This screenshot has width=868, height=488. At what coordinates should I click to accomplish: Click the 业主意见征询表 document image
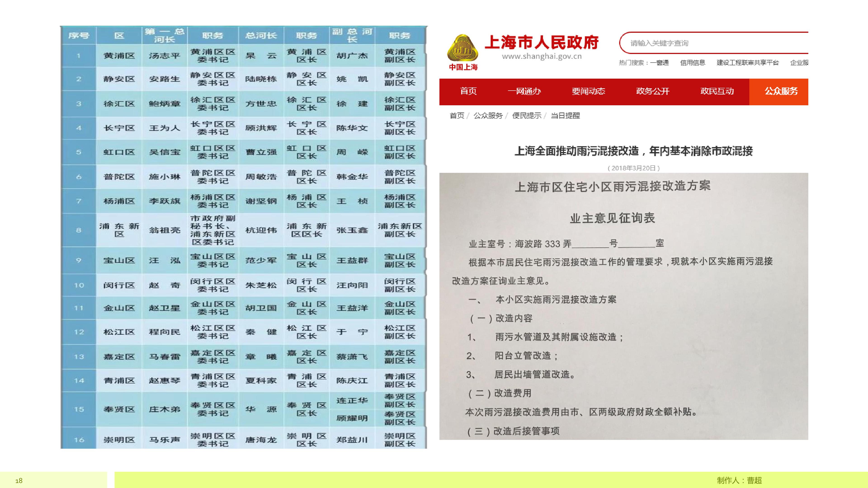[624, 306]
